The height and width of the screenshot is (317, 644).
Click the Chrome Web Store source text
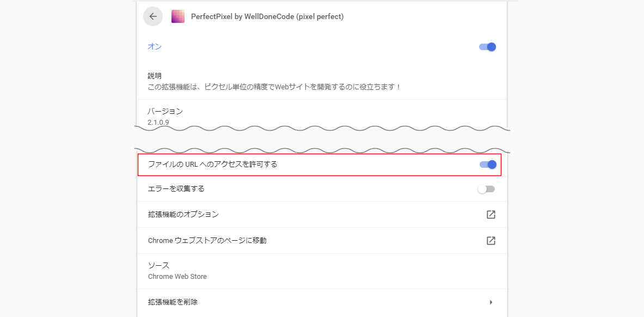point(177,276)
